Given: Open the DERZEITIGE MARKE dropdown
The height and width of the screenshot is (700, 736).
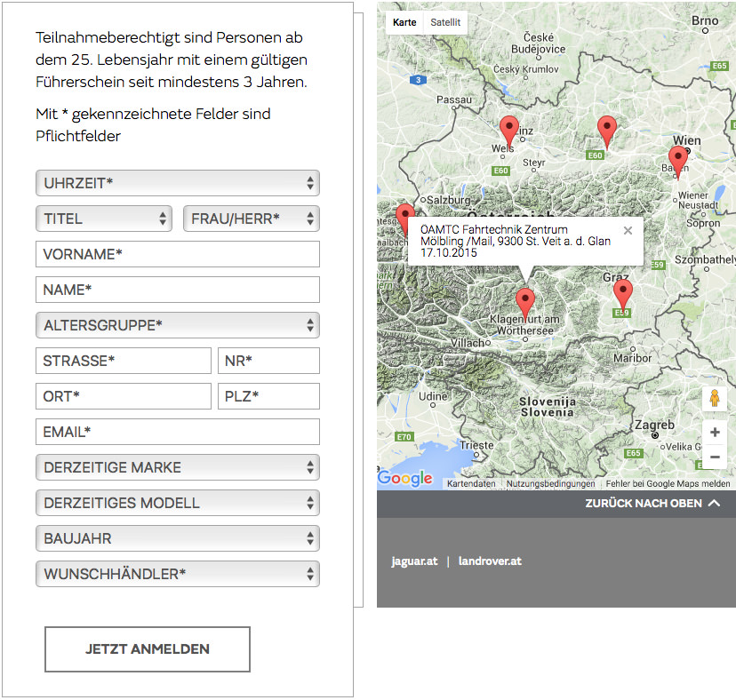Looking at the screenshot, I should click(178, 467).
